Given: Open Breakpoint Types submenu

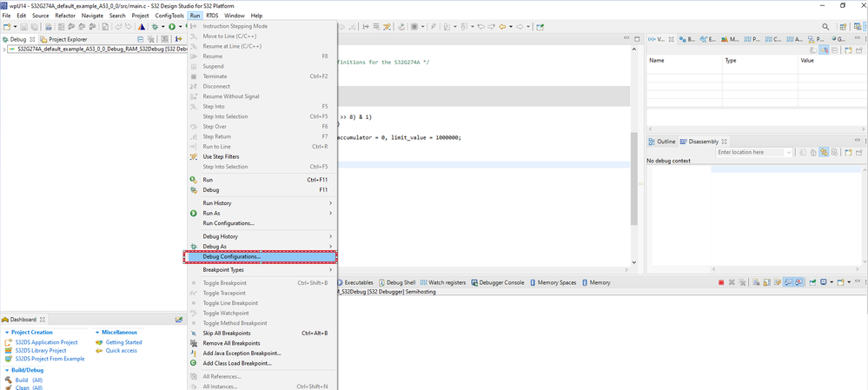Looking at the screenshot, I should tap(260, 270).
